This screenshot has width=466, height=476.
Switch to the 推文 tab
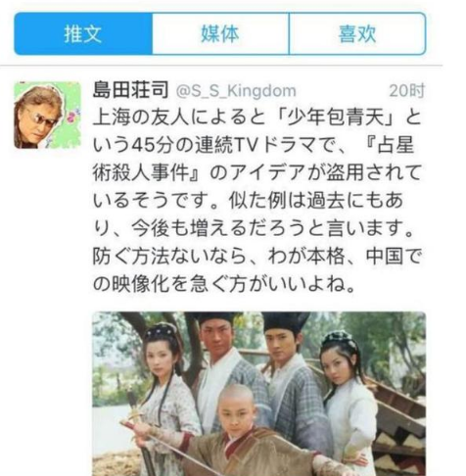click(83, 33)
